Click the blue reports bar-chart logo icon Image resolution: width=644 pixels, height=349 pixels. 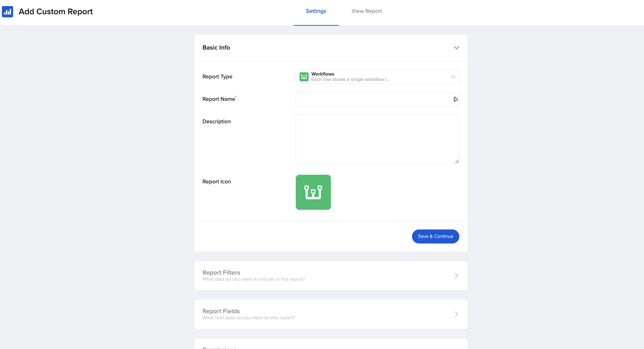point(7,12)
